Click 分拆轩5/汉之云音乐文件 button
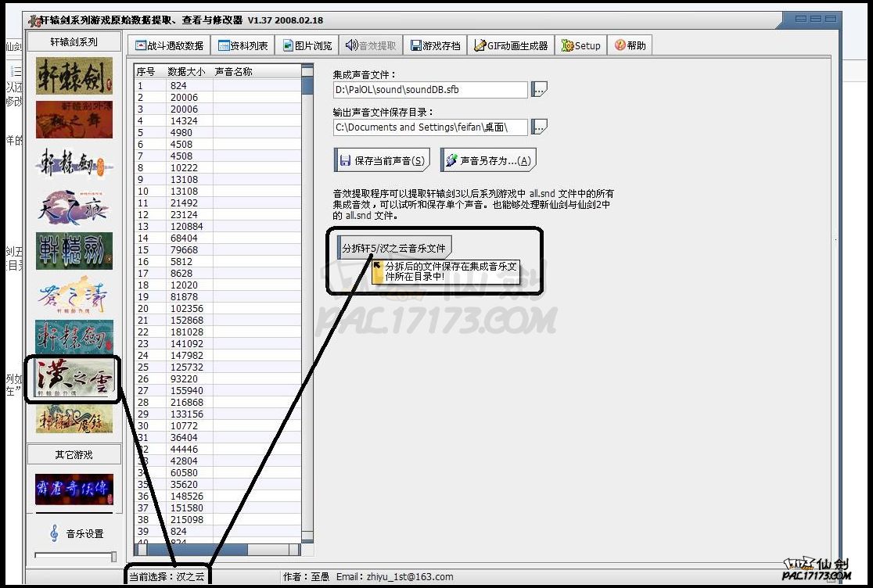 tap(394, 248)
